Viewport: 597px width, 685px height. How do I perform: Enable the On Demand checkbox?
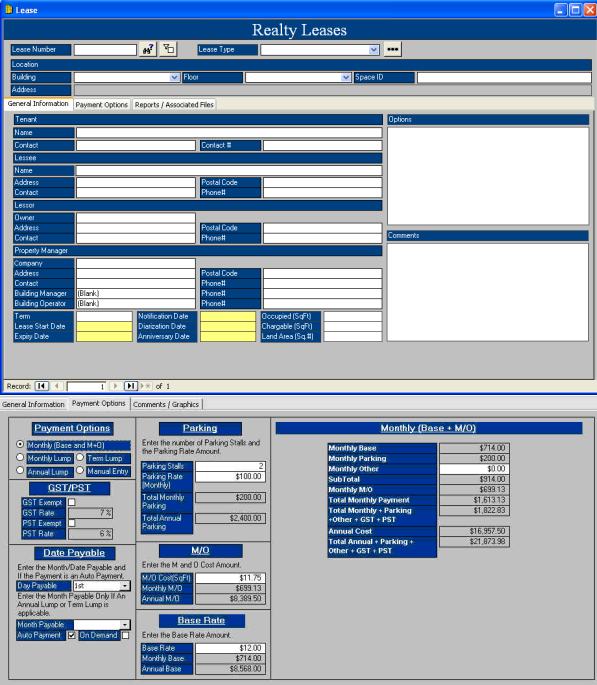click(x=125, y=636)
